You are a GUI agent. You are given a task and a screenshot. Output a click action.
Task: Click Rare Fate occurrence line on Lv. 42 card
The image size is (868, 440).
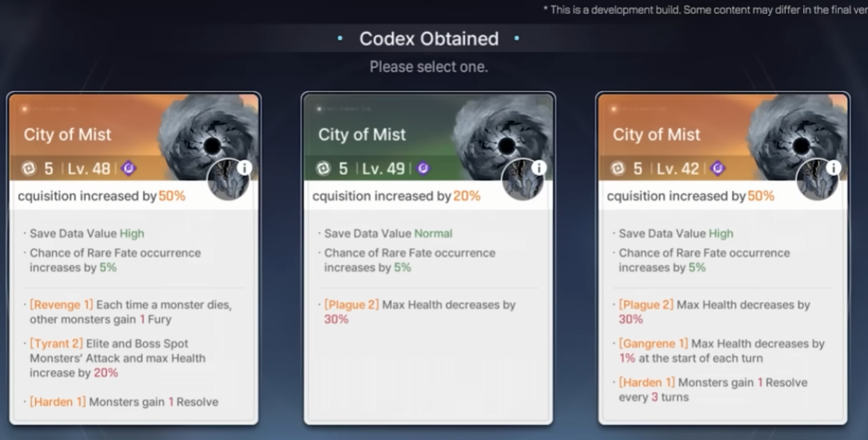704,260
